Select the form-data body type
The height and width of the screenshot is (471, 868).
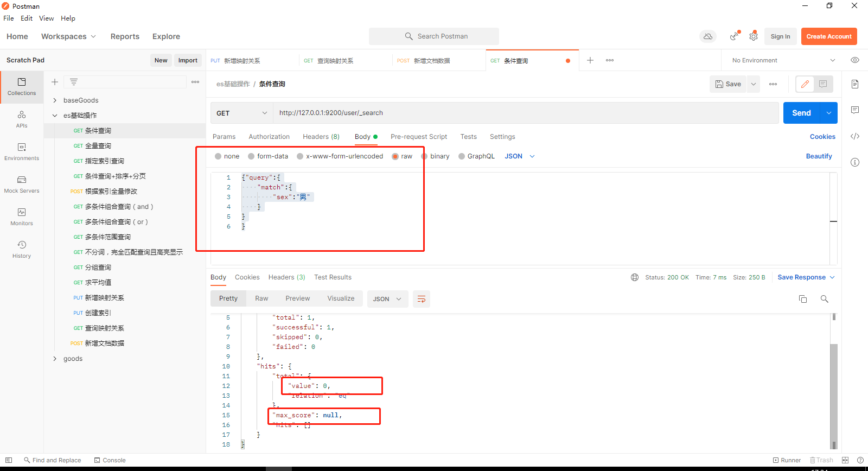click(x=268, y=156)
